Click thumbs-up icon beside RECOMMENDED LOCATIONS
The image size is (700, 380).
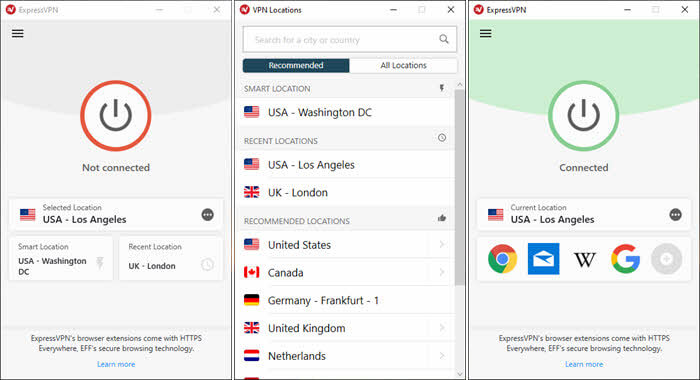coord(442,218)
